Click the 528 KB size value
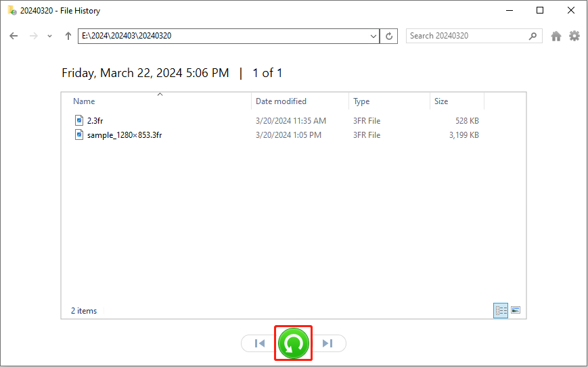This screenshot has width=588, height=367. [467, 121]
